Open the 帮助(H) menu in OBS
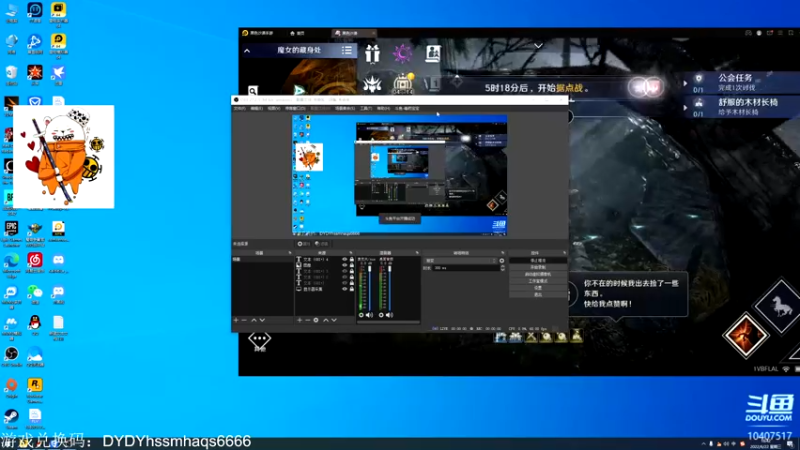The image size is (800, 450). click(x=383, y=108)
